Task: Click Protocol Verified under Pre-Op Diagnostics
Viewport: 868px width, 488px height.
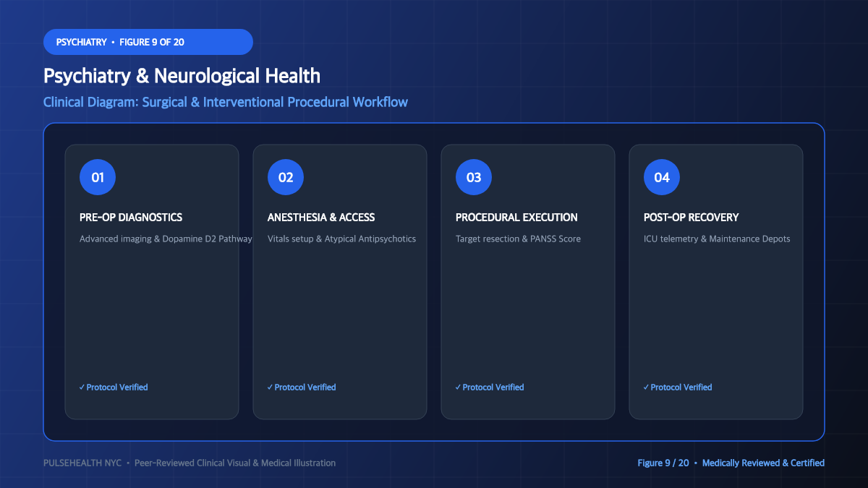Action: pos(114,388)
